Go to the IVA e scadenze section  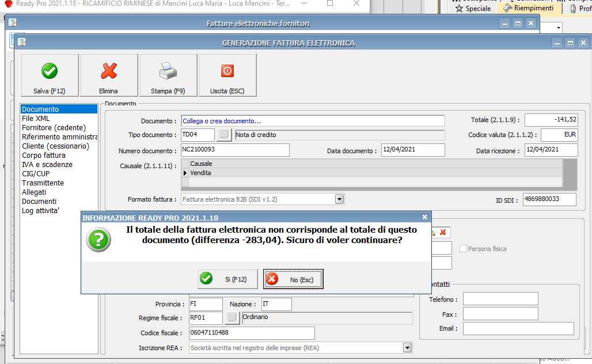(47, 164)
